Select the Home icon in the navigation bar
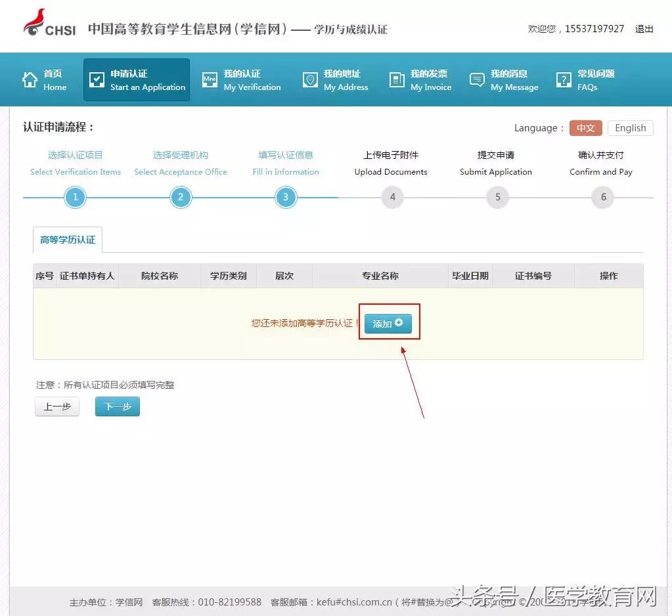This screenshot has width=672, height=616. click(x=30, y=78)
